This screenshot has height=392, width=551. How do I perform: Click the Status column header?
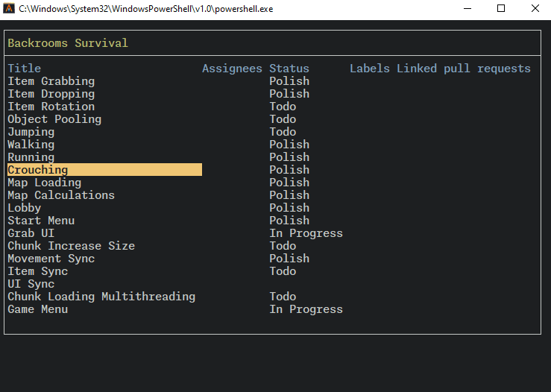(289, 69)
